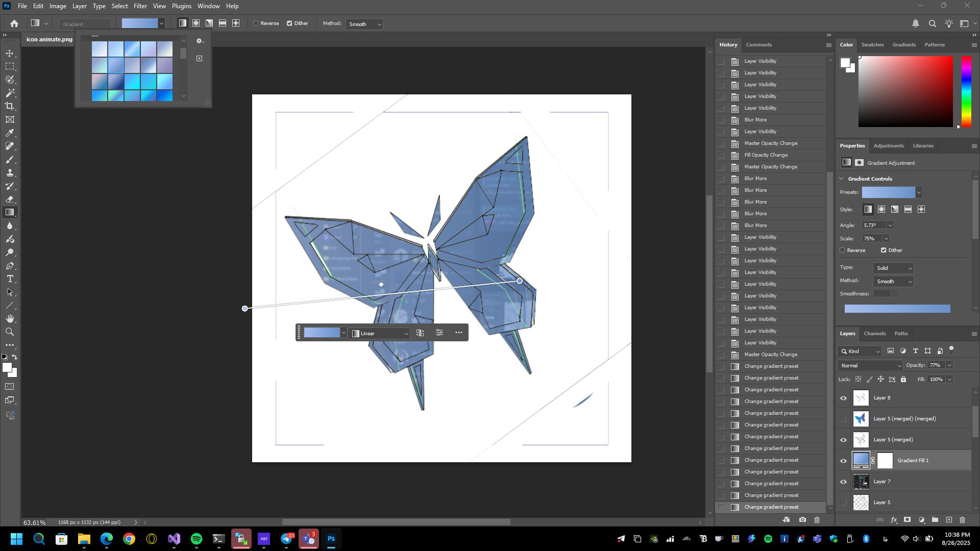Select the Hand tool
980x551 pixels.
10,318
